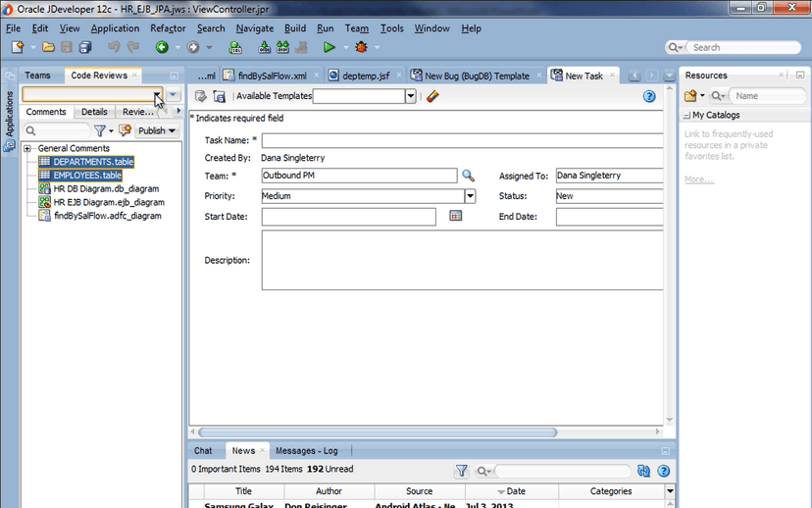
Task: Sort News by the Source column header
Action: pyautogui.click(x=420, y=491)
